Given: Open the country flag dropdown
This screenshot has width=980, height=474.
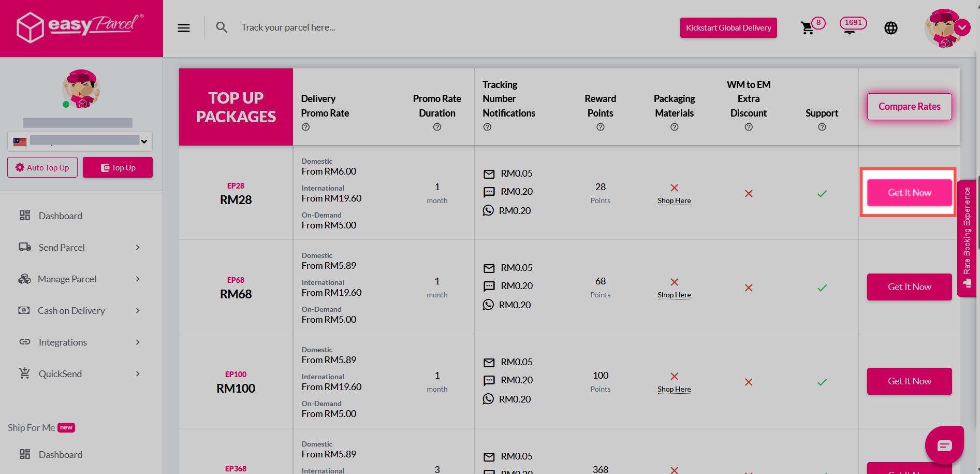Looking at the screenshot, I should [80, 141].
